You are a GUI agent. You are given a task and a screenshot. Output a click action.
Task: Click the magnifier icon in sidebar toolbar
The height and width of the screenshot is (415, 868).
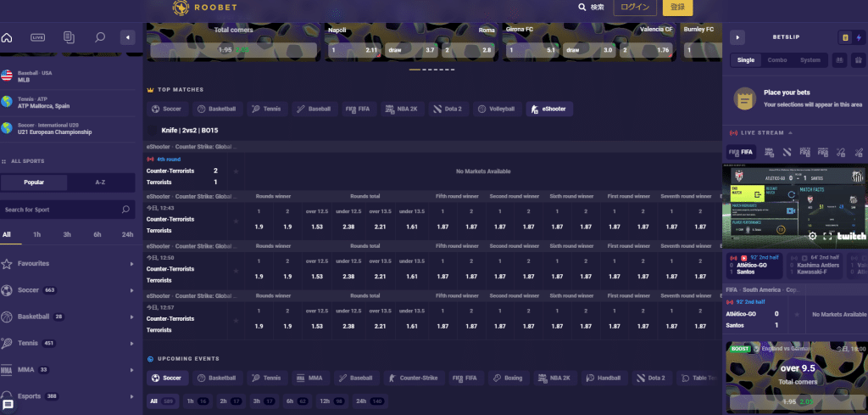(100, 37)
